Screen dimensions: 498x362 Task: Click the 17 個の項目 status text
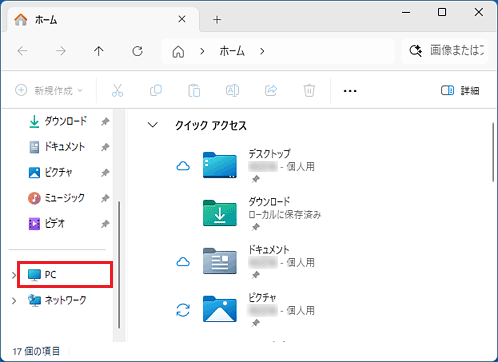point(36,351)
